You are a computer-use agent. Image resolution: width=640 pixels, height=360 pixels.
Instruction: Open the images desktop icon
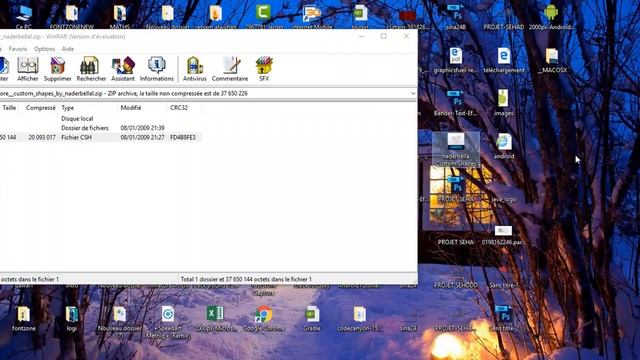tap(504, 103)
